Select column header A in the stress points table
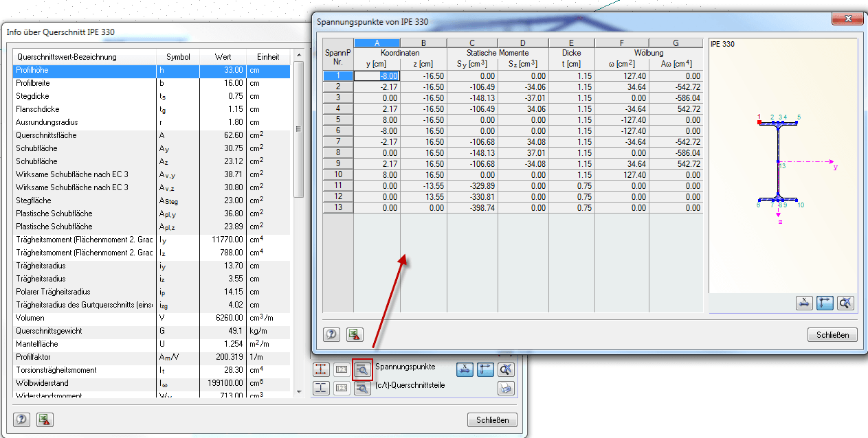 pyautogui.click(x=377, y=43)
